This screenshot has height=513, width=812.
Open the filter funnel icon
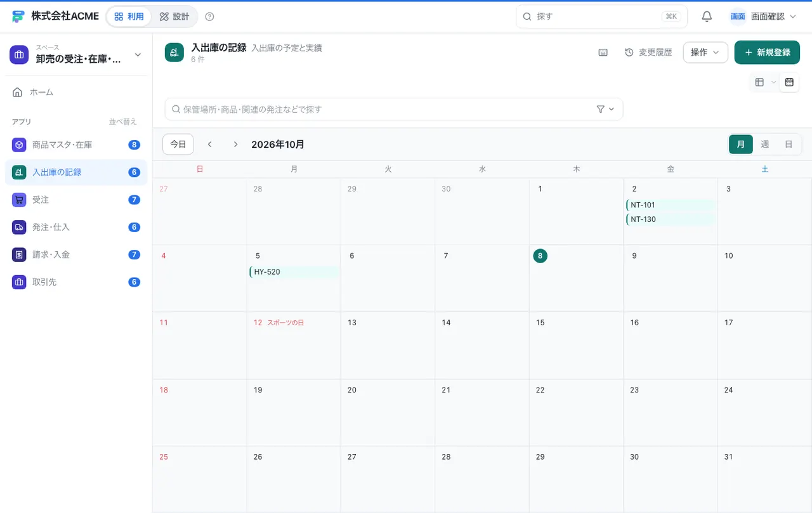point(601,109)
